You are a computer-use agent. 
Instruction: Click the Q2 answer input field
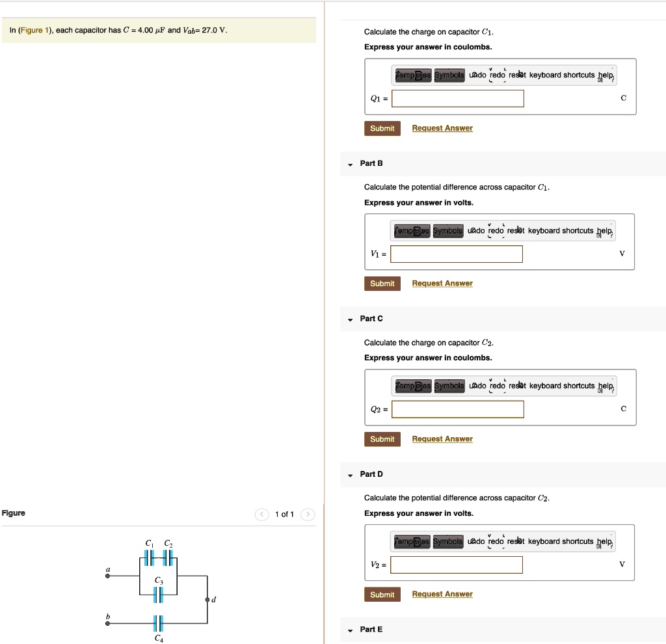coord(458,409)
